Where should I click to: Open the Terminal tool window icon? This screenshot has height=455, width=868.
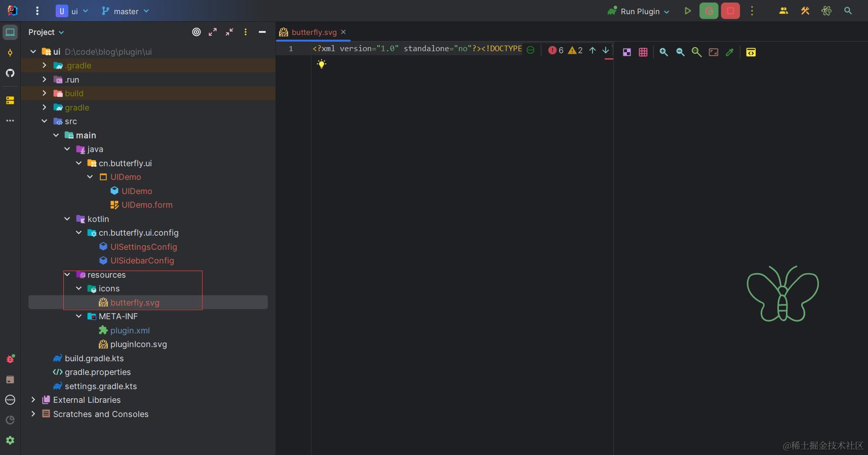pyautogui.click(x=10, y=380)
